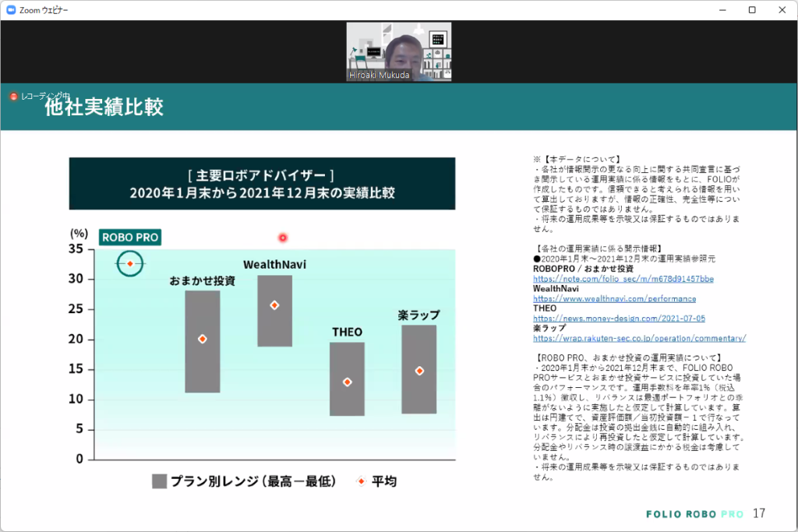Click the red laser pointer dot above the chart
Image resolution: width=798 pixels, height=532 pixels.
coord(283,238)
